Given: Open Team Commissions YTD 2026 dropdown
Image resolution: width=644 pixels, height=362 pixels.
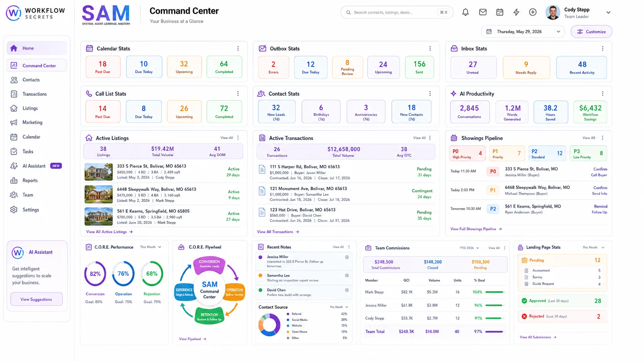Looking at the screenshot, I should pyautogui.click(x=469, y=248).
